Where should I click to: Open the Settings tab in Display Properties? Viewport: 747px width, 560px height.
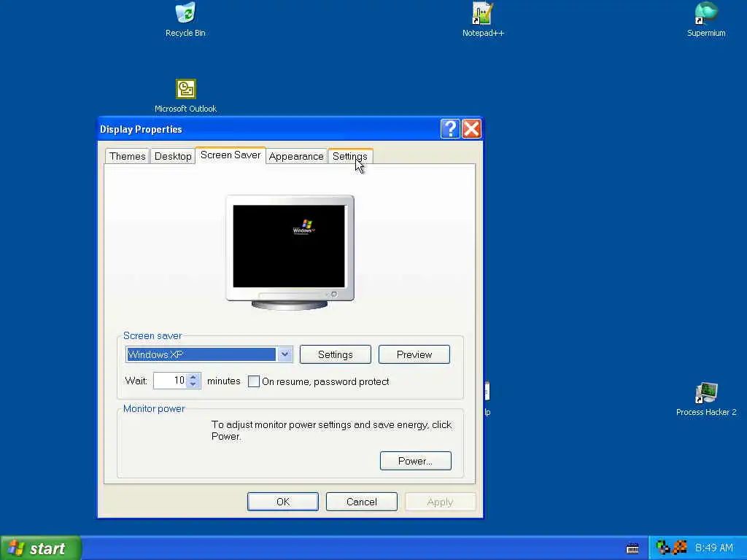(350, 156)
